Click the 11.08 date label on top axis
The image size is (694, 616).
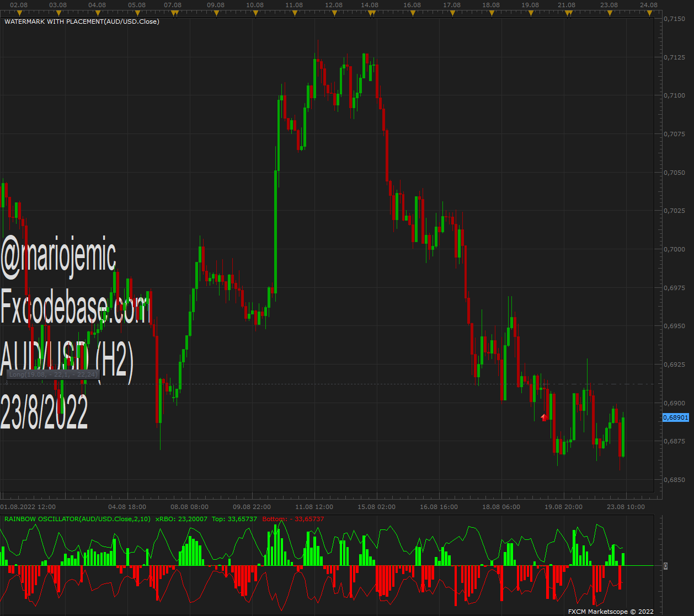294,5
